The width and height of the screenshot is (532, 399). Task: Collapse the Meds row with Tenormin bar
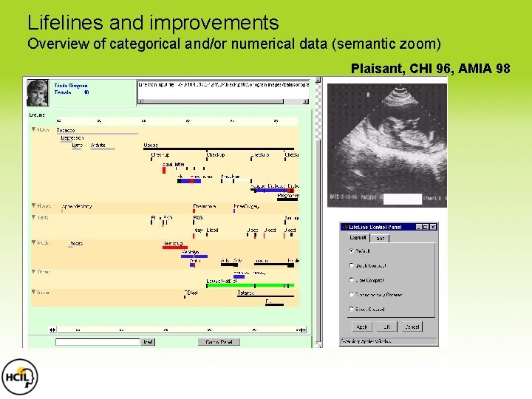click(33, 242)
